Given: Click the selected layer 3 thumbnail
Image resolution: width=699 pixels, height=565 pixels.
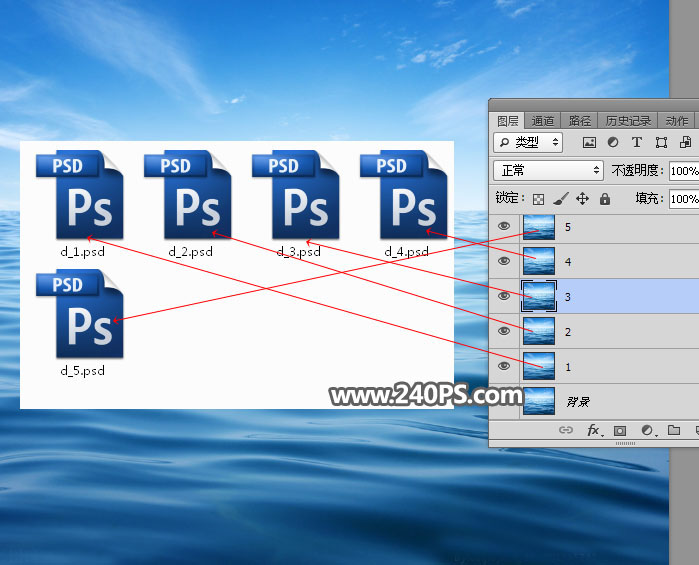Looking at the screenshot, I should 539,296.
